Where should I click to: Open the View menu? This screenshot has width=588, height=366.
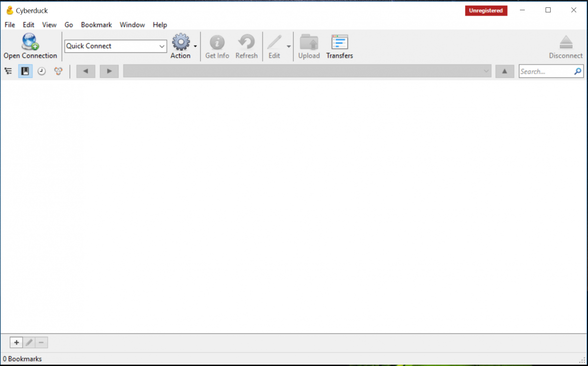point(49,24)
